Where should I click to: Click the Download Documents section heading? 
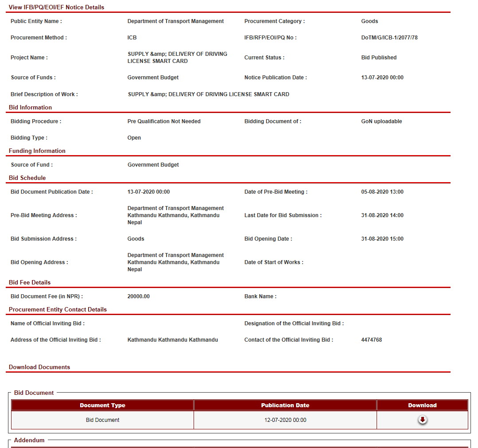click(39, 367)
